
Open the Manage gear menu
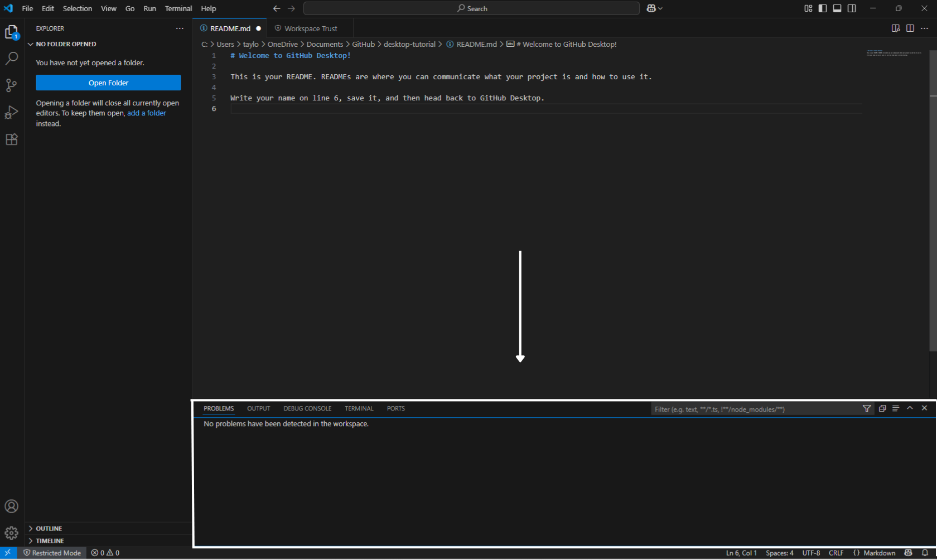point(12,533)
